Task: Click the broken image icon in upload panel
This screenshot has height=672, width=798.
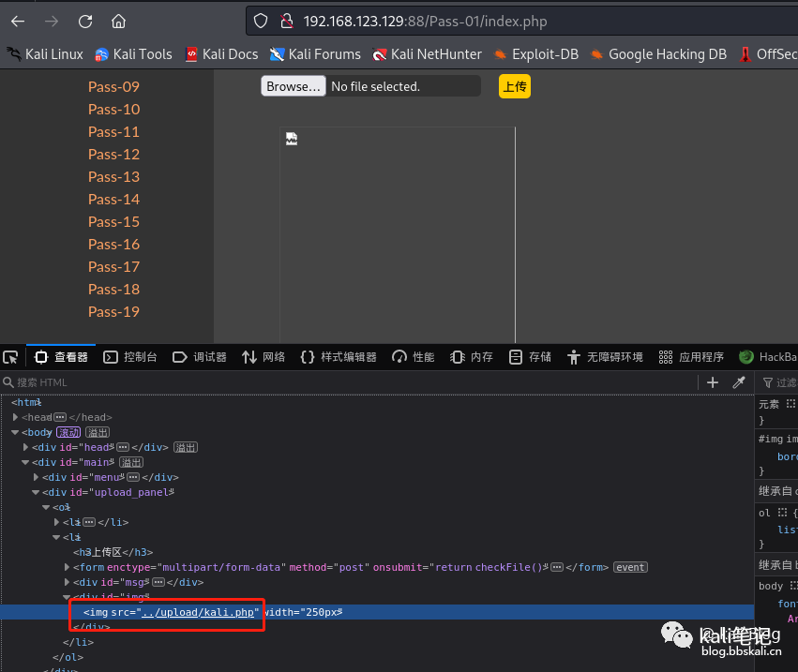Action: pyautogui.click(x=292, y=139)
